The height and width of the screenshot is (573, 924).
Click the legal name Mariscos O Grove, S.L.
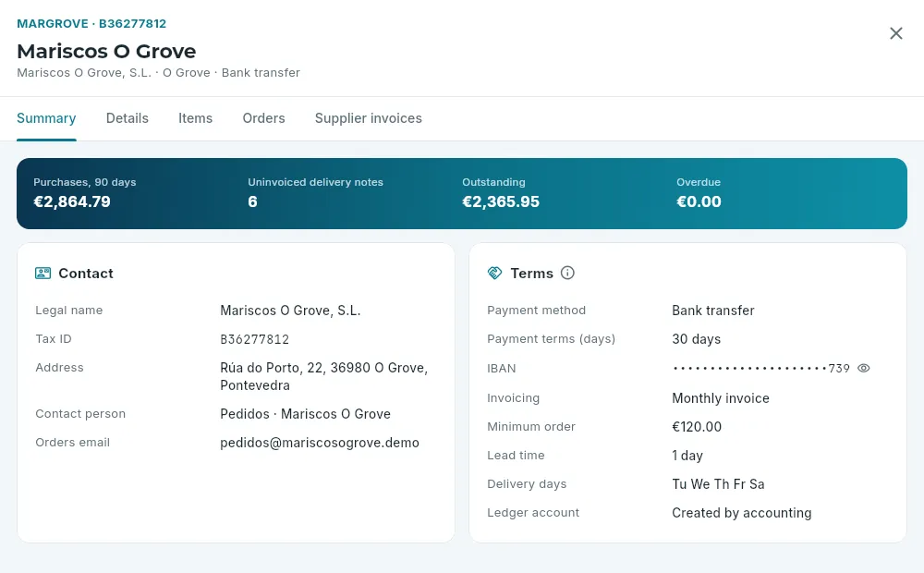[290, 311]
